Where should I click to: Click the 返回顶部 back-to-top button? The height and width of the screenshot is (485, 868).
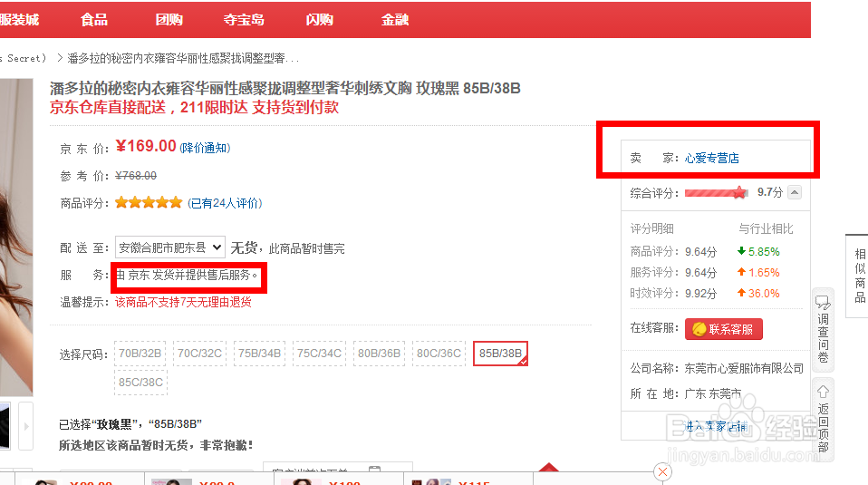coord(824,420)
